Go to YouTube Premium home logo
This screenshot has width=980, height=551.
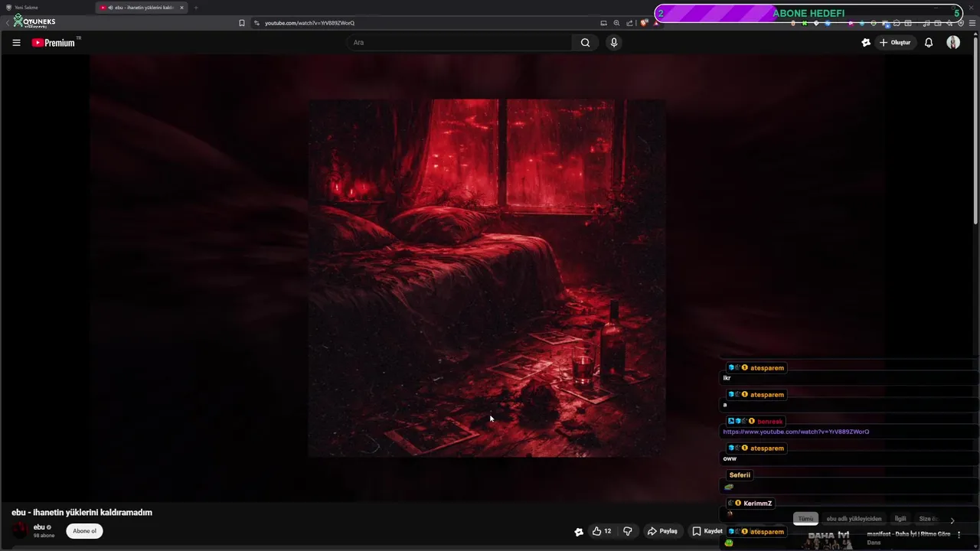coord(55,43)
